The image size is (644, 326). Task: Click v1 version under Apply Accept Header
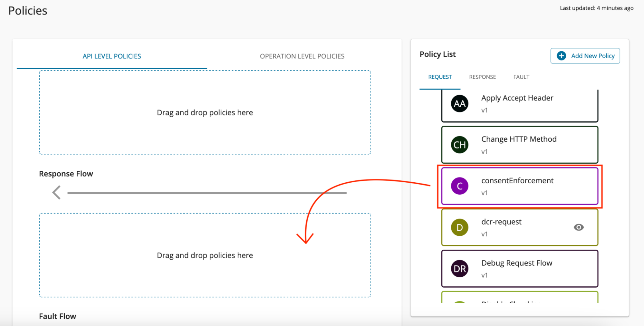pos(484,110)
